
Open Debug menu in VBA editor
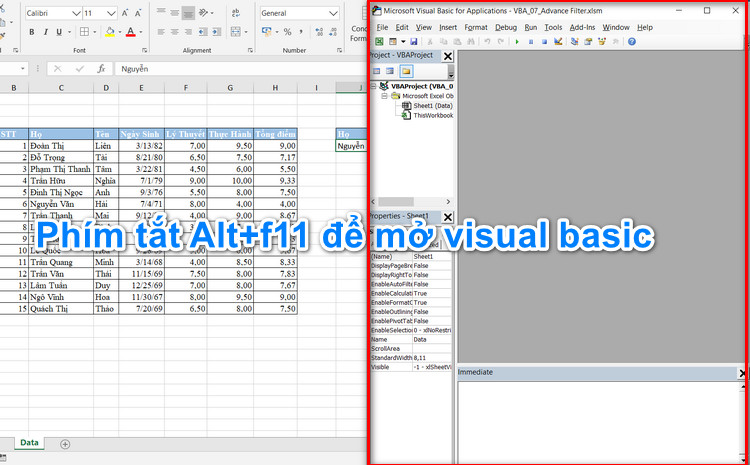pos(506,28)
